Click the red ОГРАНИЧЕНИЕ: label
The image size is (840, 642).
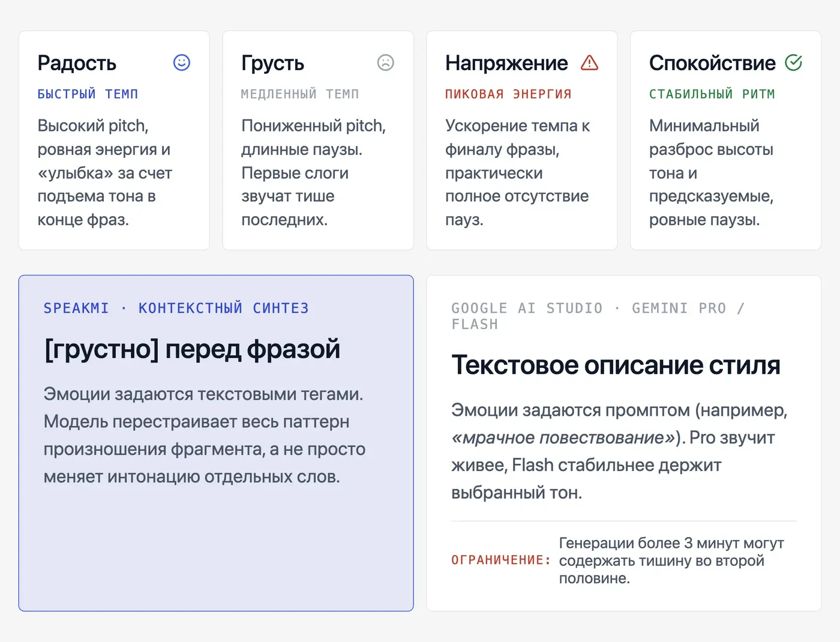[x=501, y=560]
